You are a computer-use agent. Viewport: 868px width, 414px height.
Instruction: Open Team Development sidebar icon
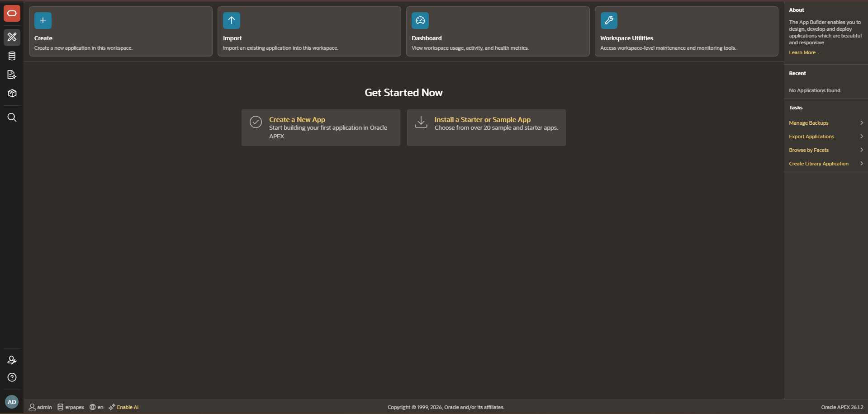pos(12,75)
